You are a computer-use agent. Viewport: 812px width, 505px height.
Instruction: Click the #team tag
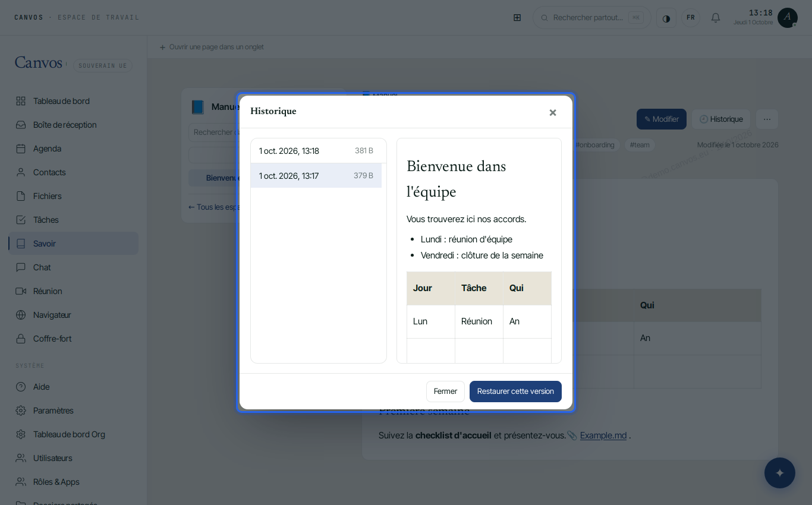pyautogui.click(x=640, y=145)
